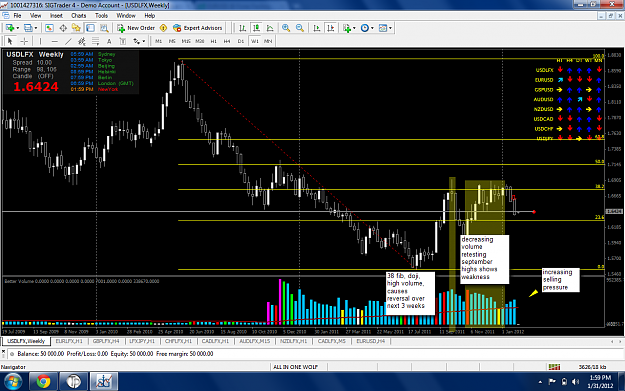Expand the Templates dropdown arrow
The height and width of the screenshot is (391, 625).
390,28
